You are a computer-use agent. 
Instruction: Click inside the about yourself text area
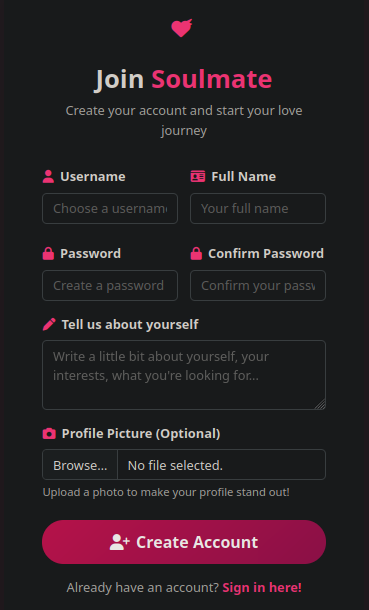pos(184,375)
